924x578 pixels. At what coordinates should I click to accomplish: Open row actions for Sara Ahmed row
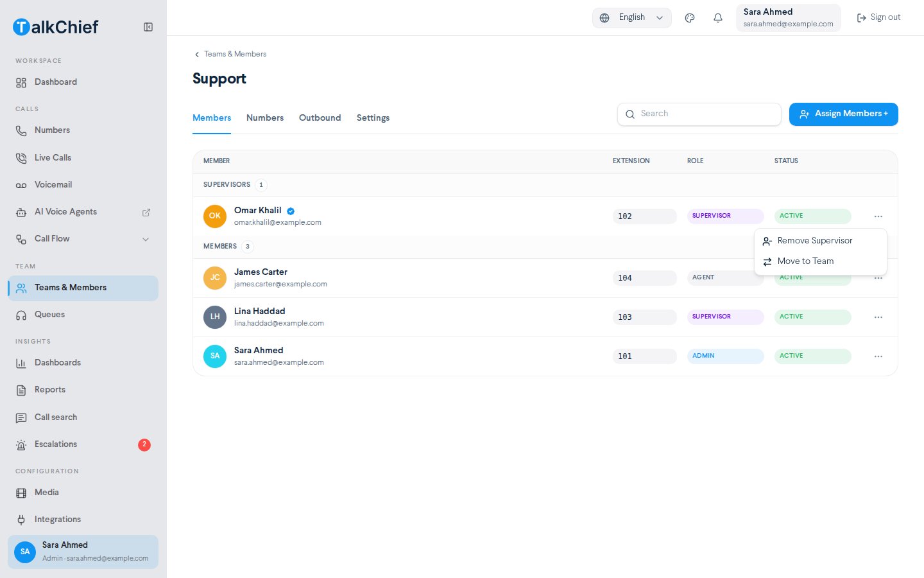(x=878, y=356)
